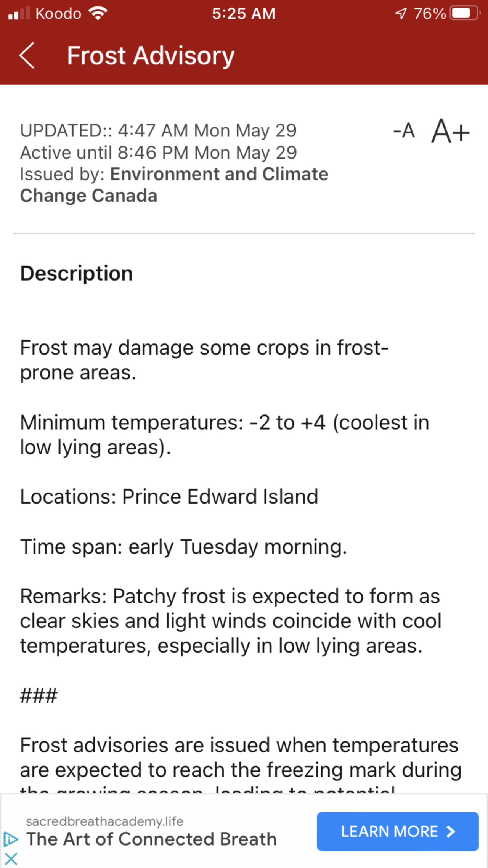Screen dimensions: 488x868
Task: Tap the location arrow status icon
Action: (x=401, y=14)
